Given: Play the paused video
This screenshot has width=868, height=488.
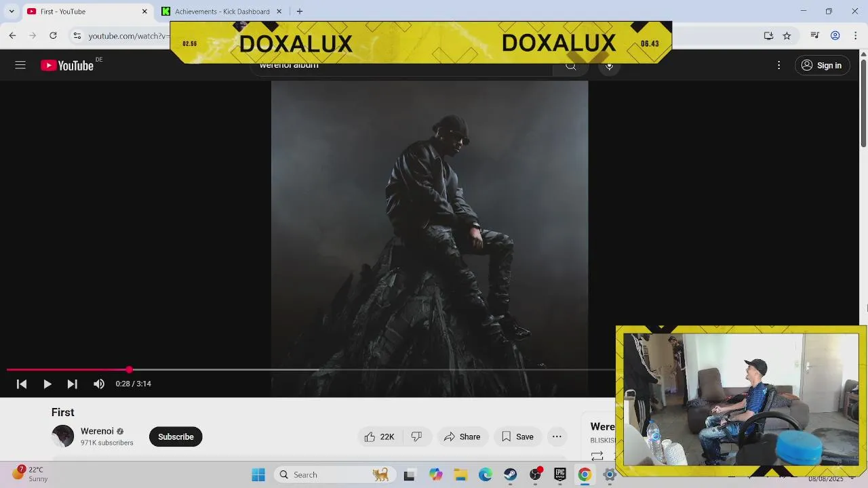Looking at the screenshot, I should [47, 384].
